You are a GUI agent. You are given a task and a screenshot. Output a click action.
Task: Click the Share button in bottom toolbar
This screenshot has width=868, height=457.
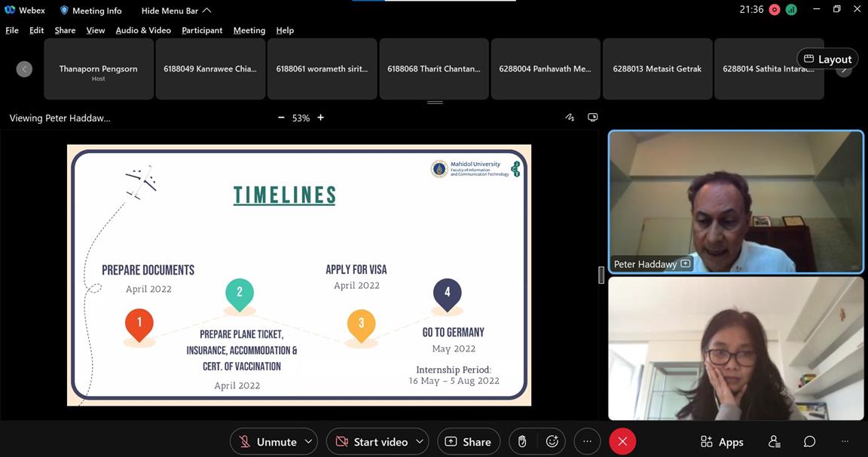pyautogui.click(x=468, y=442)
